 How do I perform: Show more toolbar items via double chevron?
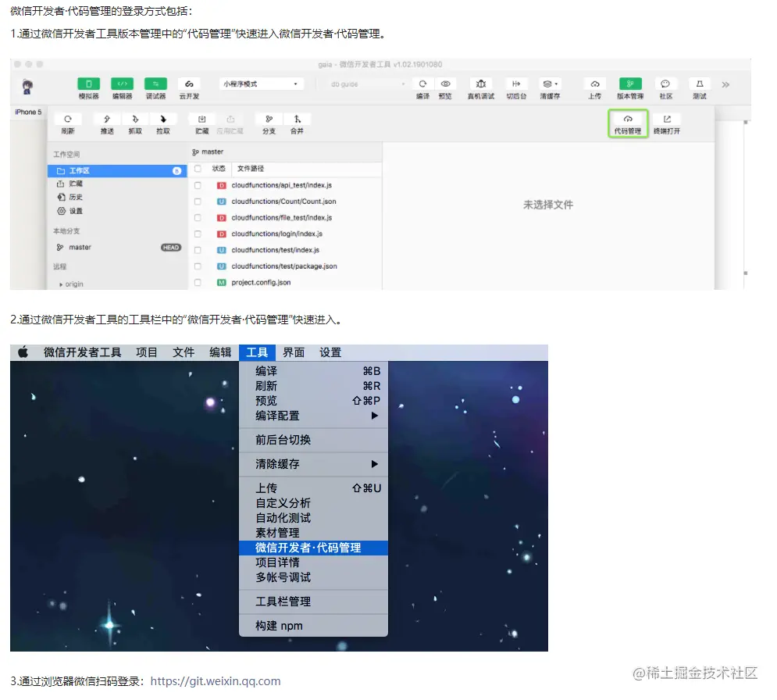pyautogui.click(x=725, y=85)
